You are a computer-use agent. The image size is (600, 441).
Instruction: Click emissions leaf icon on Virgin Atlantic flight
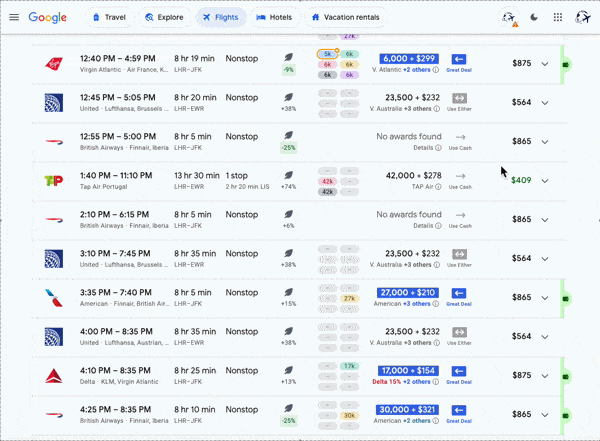pos(289,57)
